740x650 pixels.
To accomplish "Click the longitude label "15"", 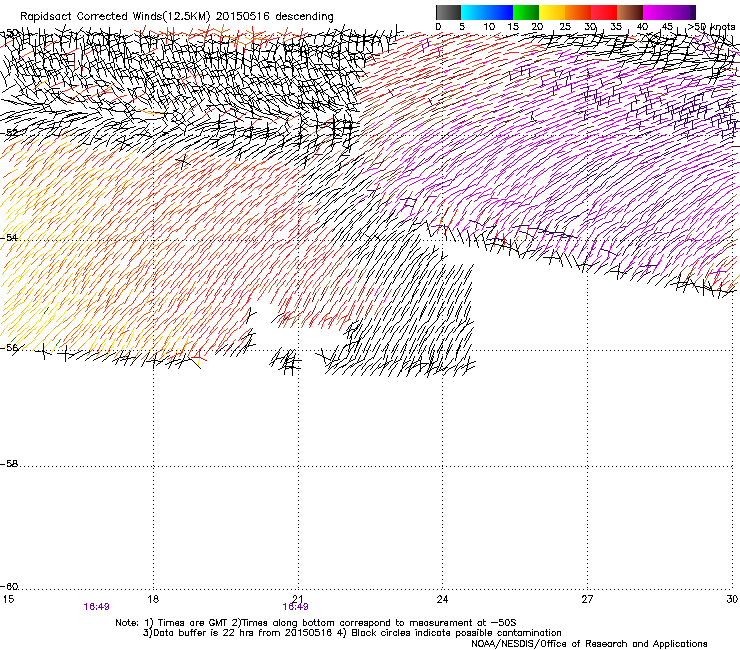I will (8, 599).
